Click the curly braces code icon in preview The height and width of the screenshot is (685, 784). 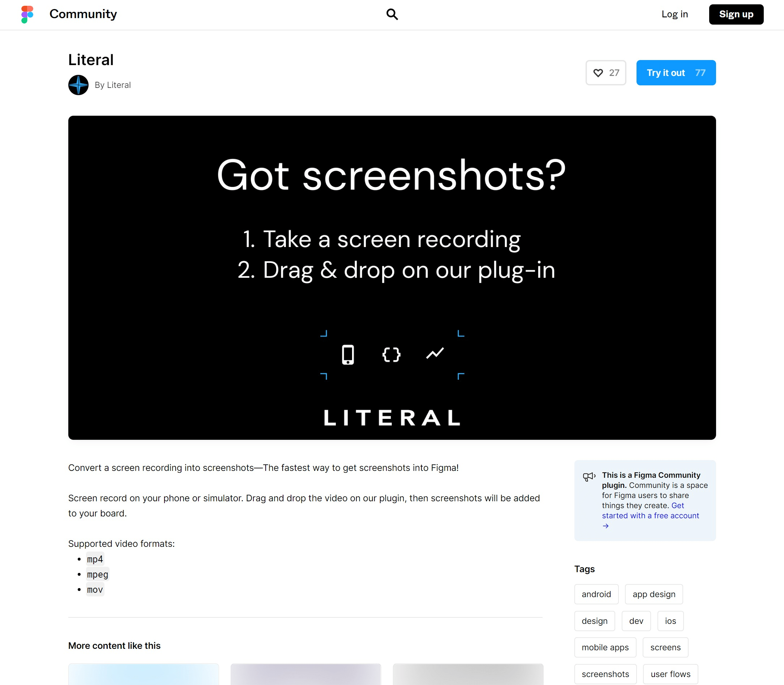coord(391,354)
